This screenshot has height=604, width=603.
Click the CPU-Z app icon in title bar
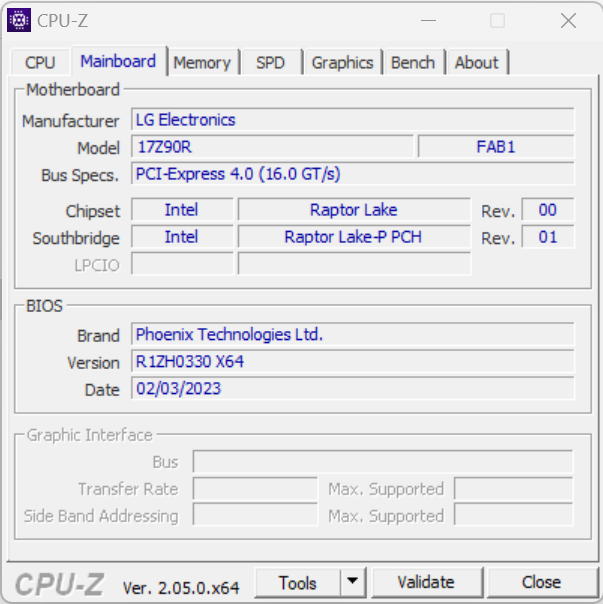pos(19,20)
